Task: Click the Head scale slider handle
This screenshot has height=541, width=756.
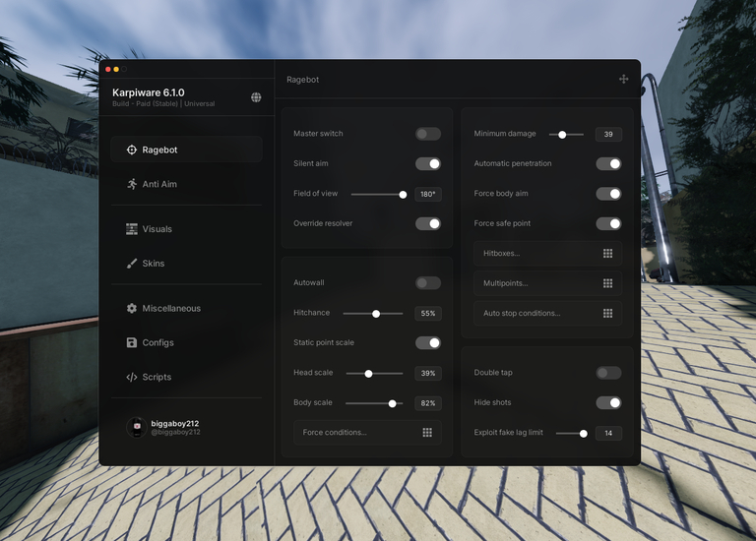Action: click(x=368, y=374)
